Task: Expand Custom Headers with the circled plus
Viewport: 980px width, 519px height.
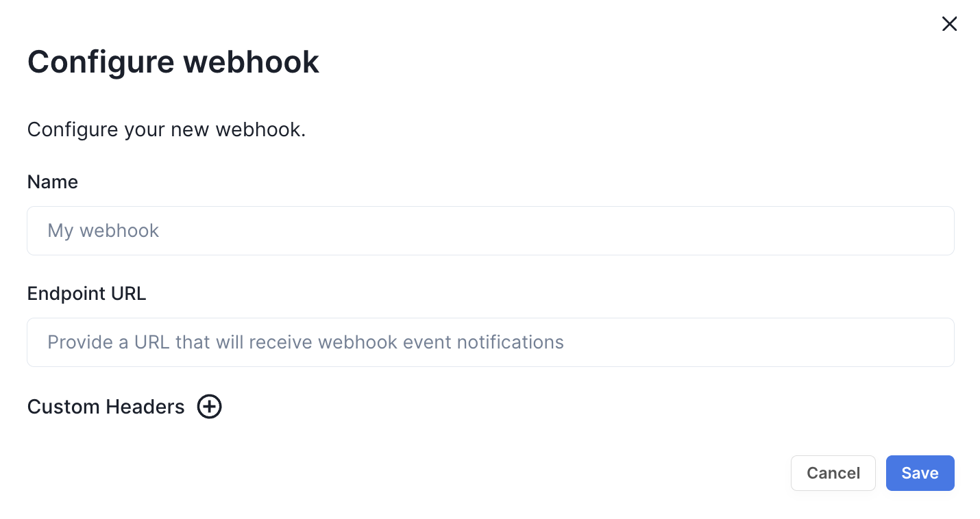Action: tap(210, 407)
